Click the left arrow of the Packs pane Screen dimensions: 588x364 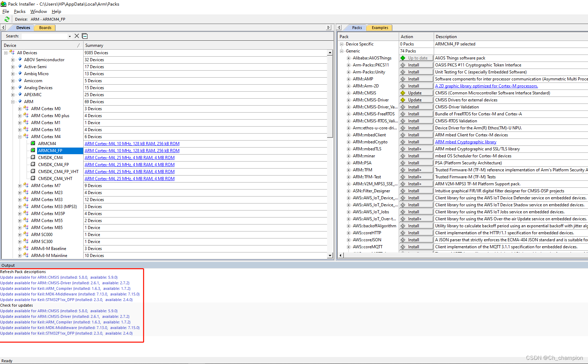339,27
